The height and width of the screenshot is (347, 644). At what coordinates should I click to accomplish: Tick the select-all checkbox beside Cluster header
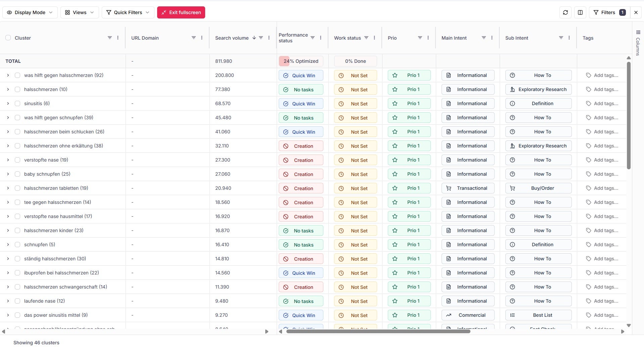(x=8, y=38)
